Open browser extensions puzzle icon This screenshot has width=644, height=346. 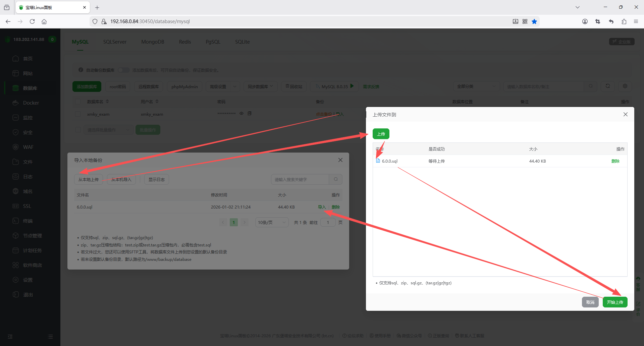[624, 21]
